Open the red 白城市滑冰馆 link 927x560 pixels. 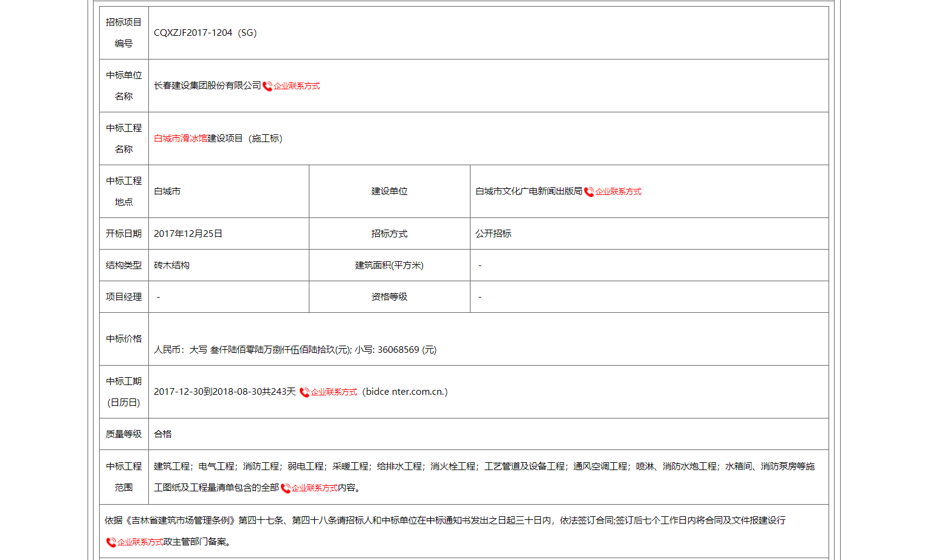click(181, 138)
